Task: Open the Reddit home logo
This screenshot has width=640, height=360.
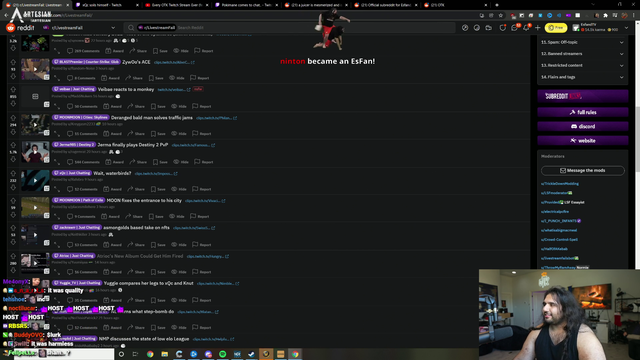Action: coord(20,28)
